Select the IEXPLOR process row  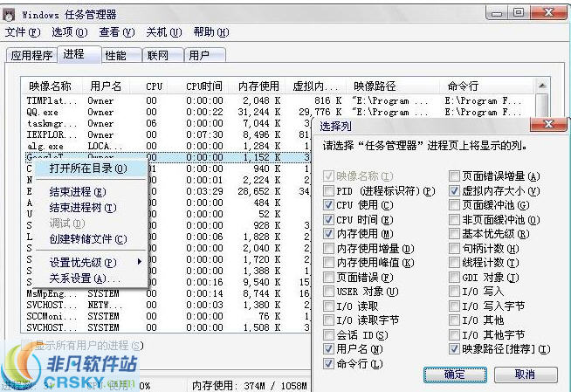[168, 134]
